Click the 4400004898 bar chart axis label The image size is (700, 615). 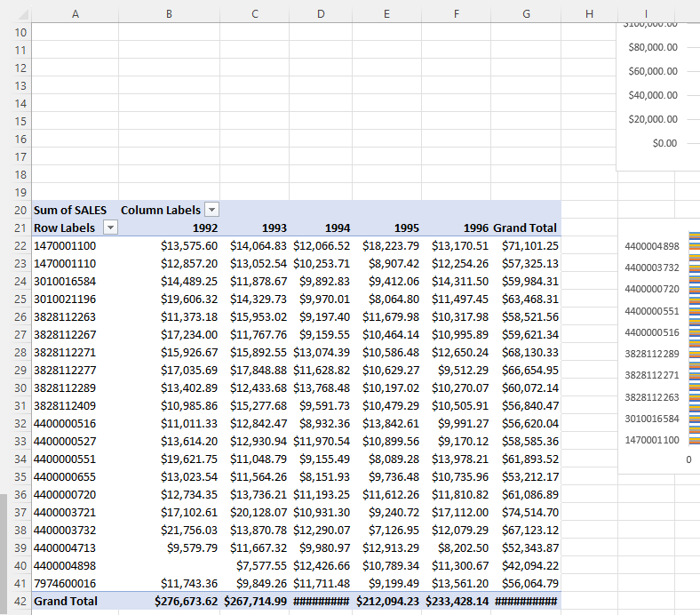tap(651, 246)
